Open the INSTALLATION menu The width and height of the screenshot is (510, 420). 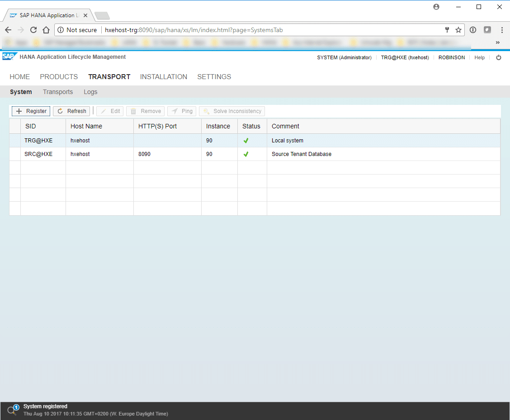[x=164, y=77]
